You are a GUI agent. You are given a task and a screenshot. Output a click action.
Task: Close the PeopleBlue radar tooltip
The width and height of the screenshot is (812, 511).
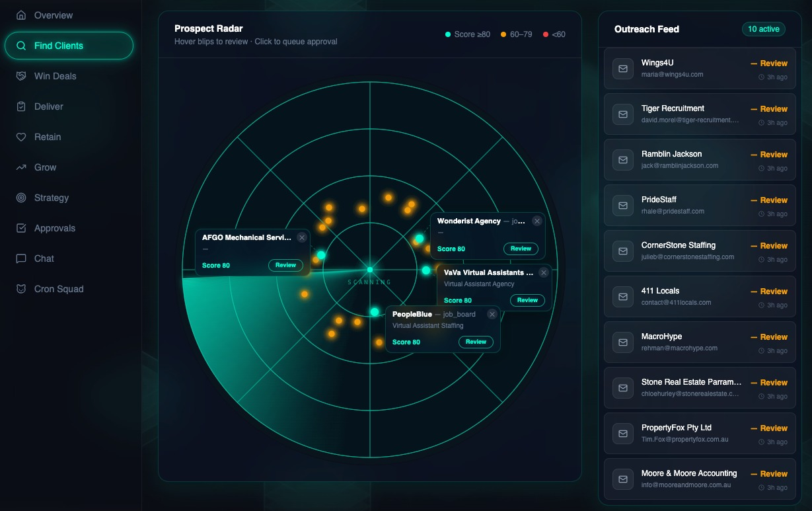492,314
